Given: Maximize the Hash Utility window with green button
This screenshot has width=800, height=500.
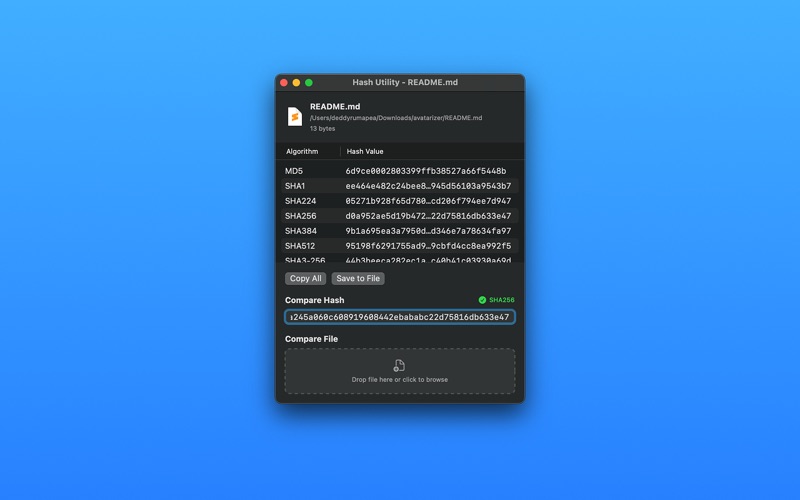Looking at the screenshot, I should [x=309, y=83].
